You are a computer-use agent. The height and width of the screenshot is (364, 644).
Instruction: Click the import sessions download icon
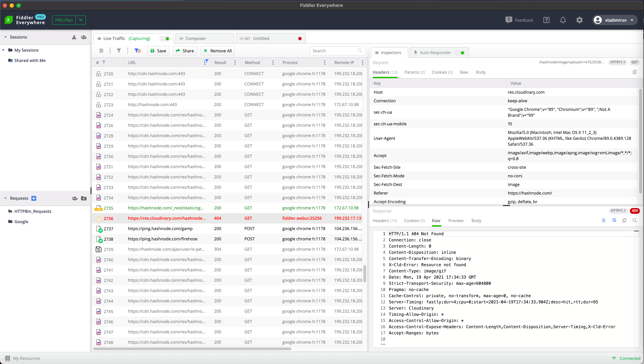(74, 37)
